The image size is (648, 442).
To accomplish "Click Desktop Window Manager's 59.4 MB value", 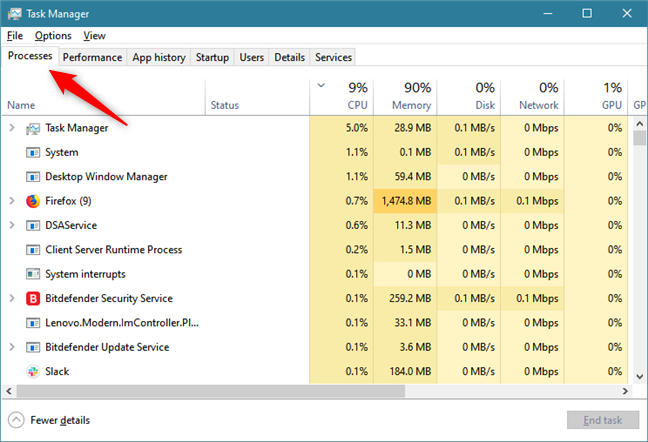I will point(412,176).
